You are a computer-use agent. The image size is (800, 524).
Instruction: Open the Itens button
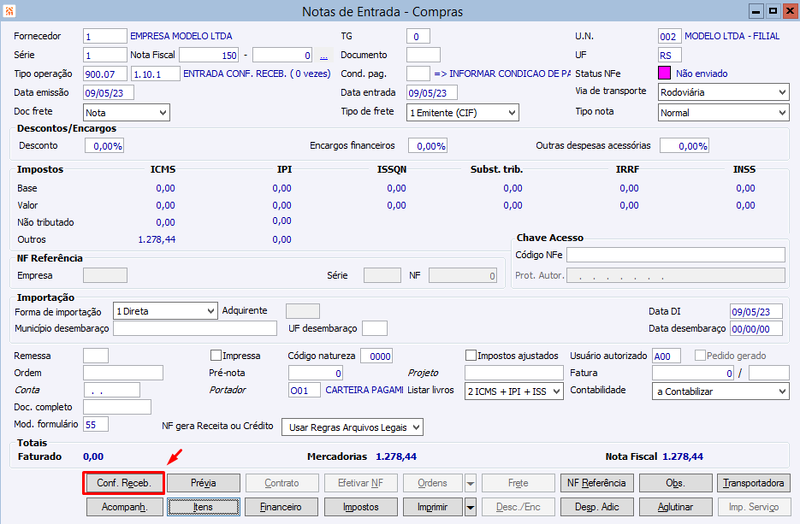(204, 507)
